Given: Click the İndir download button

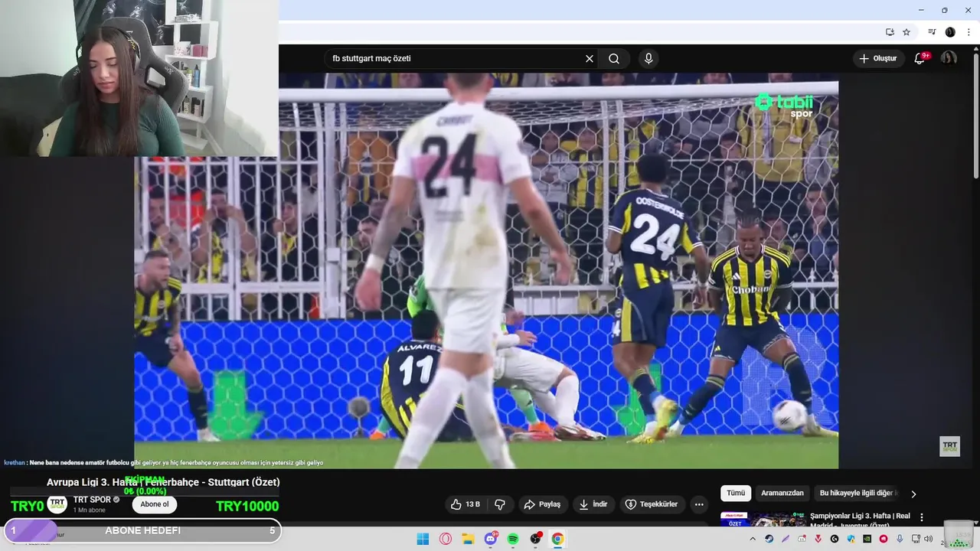Looking at the screenshot, I should click(593, 504).
